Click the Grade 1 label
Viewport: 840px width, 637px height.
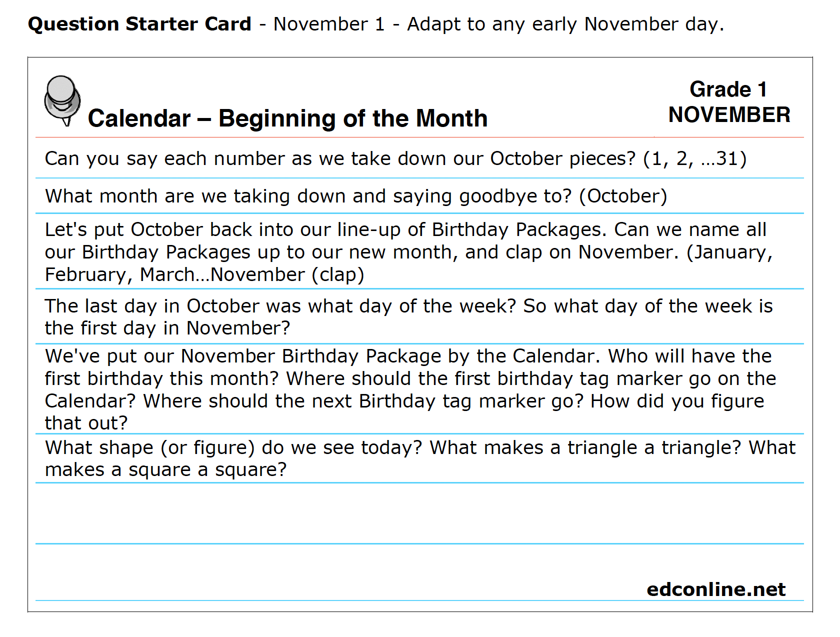pos(728,89)
